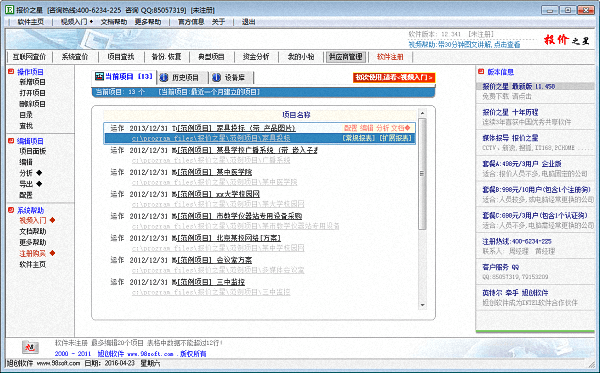
Task: Click the 历史项目 tab globe icon
Action: tap(164, 78)
